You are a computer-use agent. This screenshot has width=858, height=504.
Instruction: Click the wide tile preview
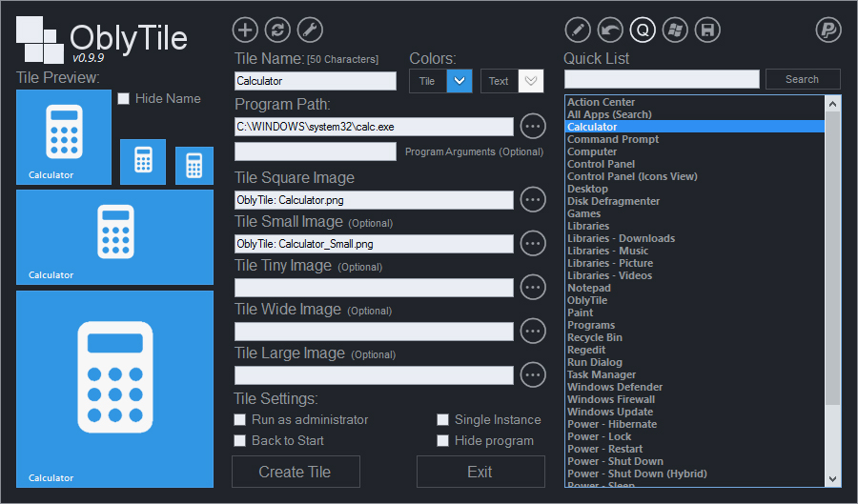pos(115,237)
